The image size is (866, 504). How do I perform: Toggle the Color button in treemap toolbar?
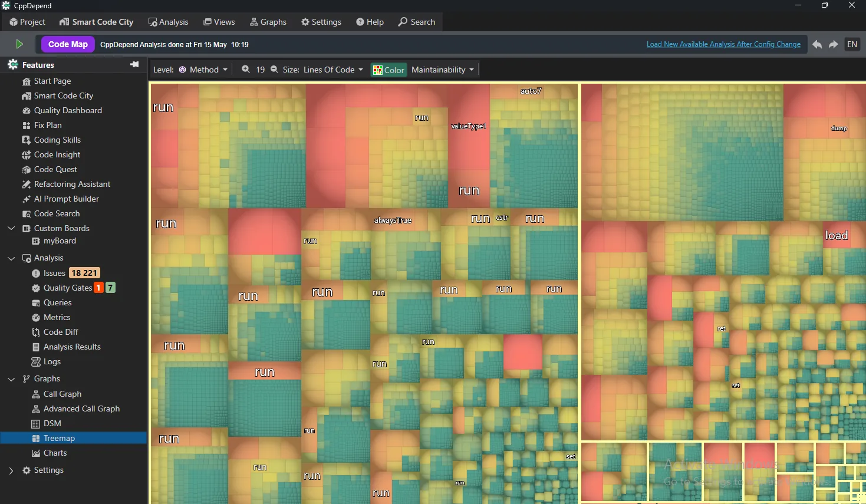pos(388,70)
